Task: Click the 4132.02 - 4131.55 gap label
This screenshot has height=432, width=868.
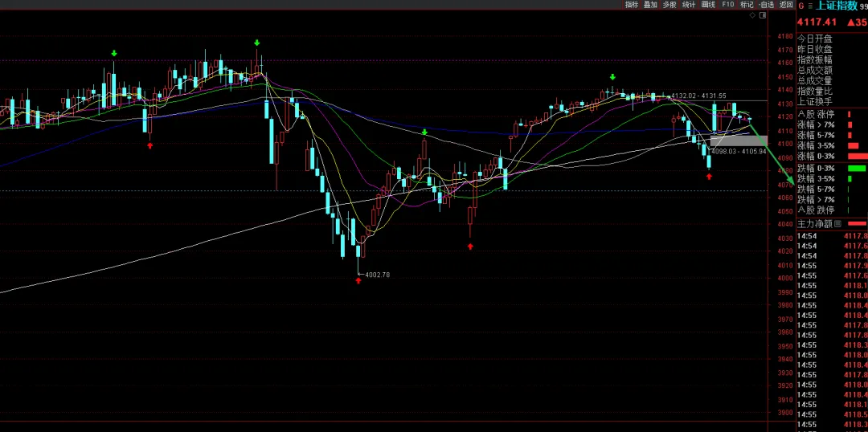Action: click(698, 96)
